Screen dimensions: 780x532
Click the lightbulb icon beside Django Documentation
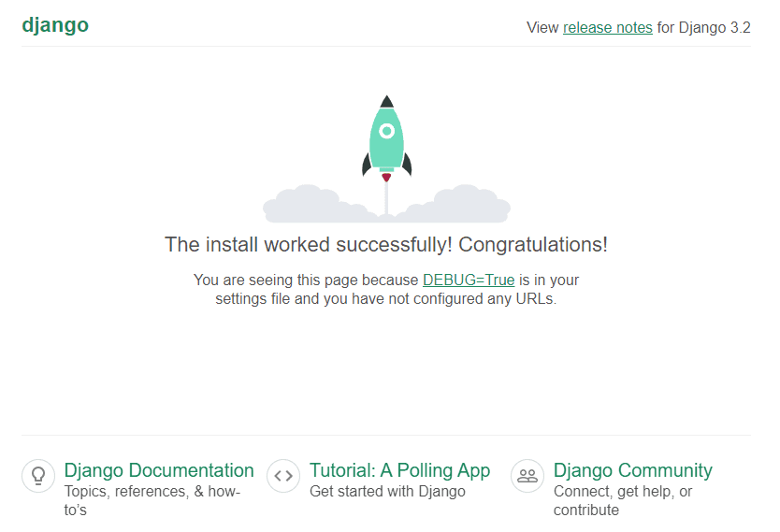pyautogui.click(x=38, y=476)
